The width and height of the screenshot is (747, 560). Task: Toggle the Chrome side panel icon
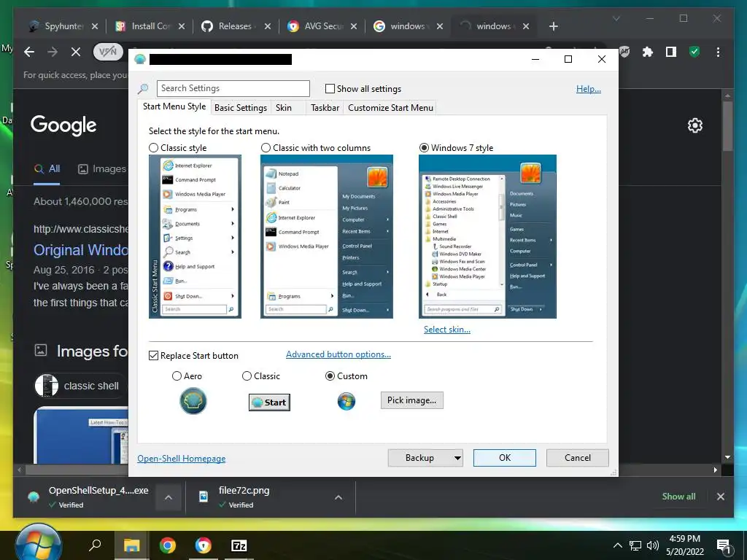[x=671, y=52]
